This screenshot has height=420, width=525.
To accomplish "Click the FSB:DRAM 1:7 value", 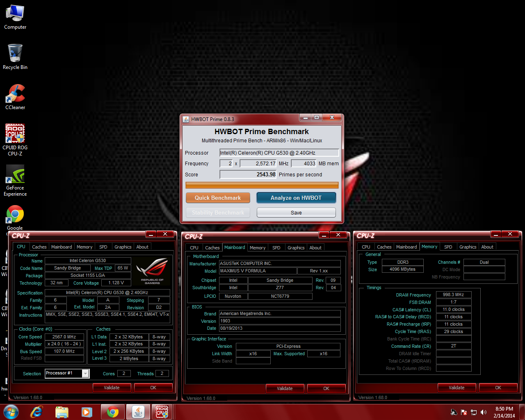I will (454, 302).
